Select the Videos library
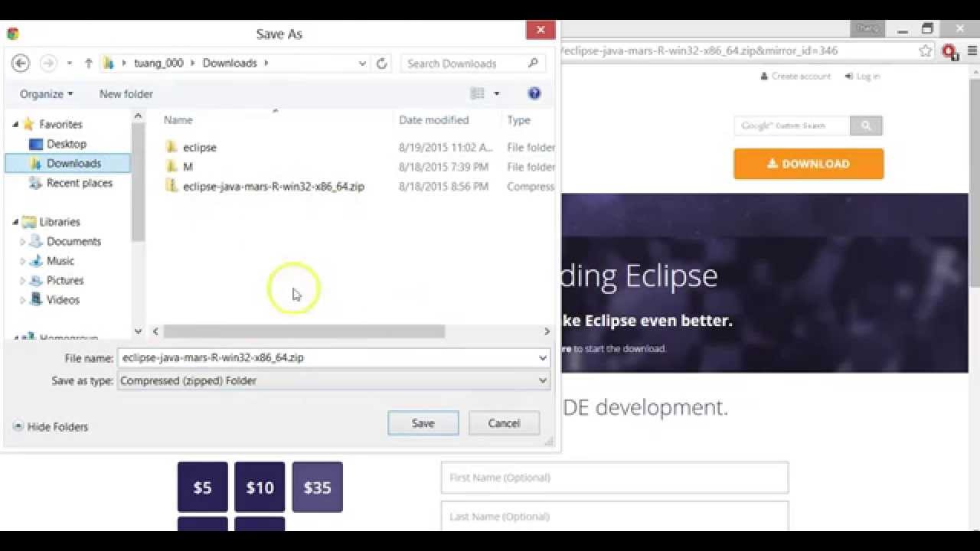 point(63,300)
